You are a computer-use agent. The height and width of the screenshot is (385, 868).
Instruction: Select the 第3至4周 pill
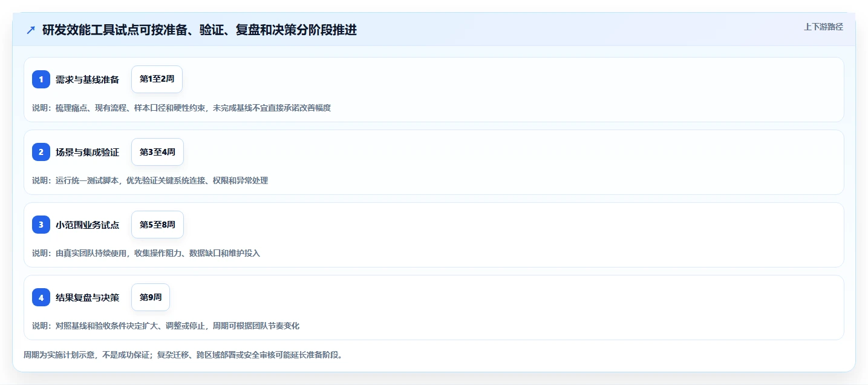click(x=157, y=152)
